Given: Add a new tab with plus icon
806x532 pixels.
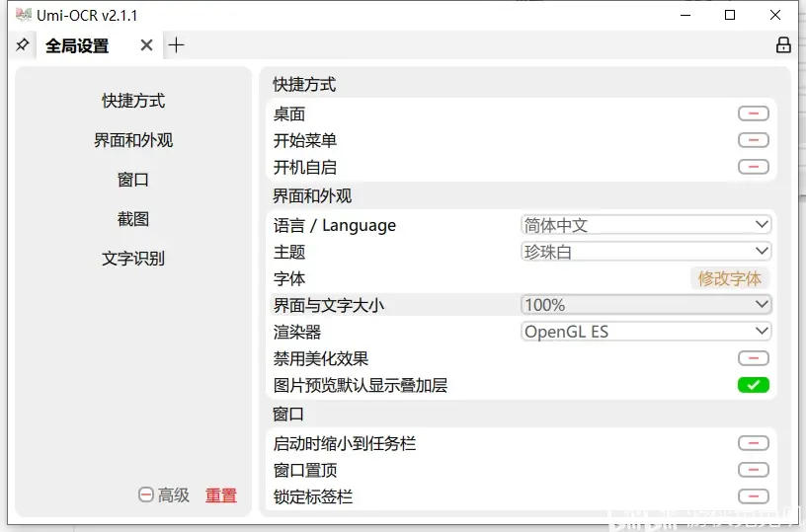Looking at the screenshot, I should click(176, 45).
